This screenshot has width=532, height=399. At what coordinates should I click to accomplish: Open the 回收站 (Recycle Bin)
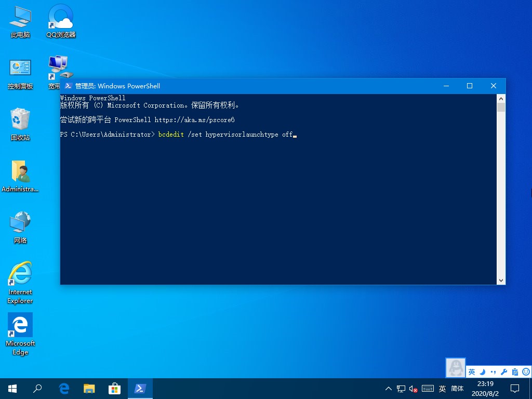20,119
